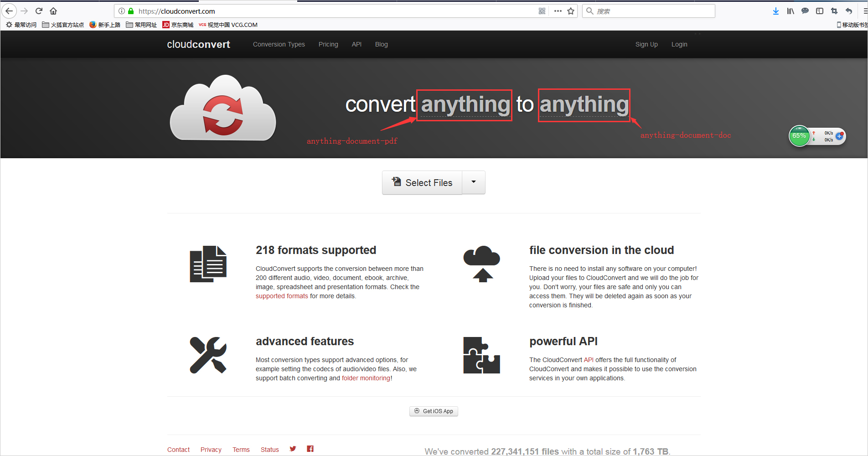Click the cloud upload icon
The image size is (868, 456).
click(482, 264)
